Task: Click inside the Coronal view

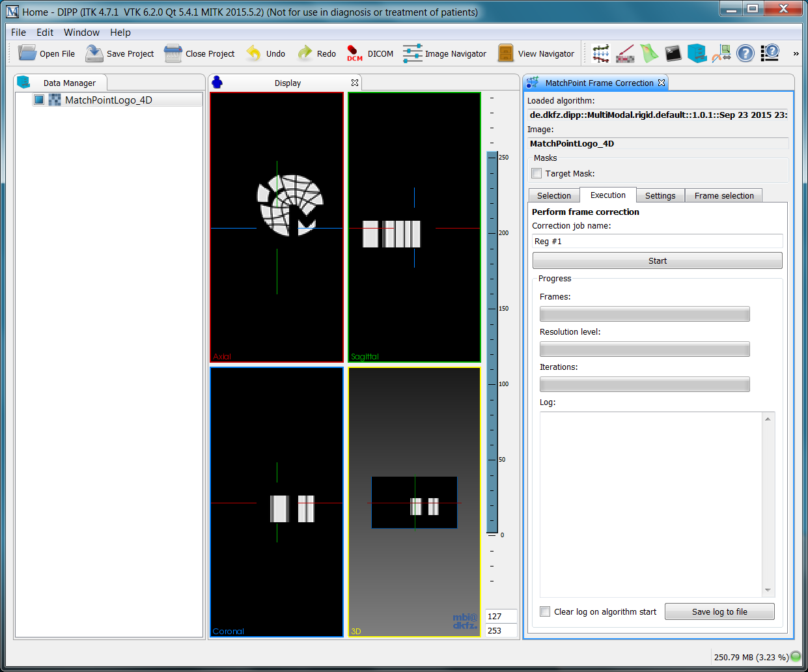Action: (277, 502)
